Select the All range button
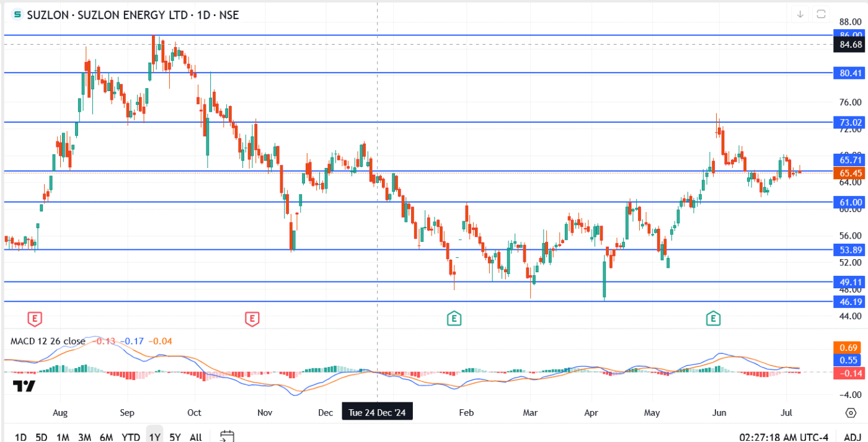868x442 pixels. coord(195,437)
